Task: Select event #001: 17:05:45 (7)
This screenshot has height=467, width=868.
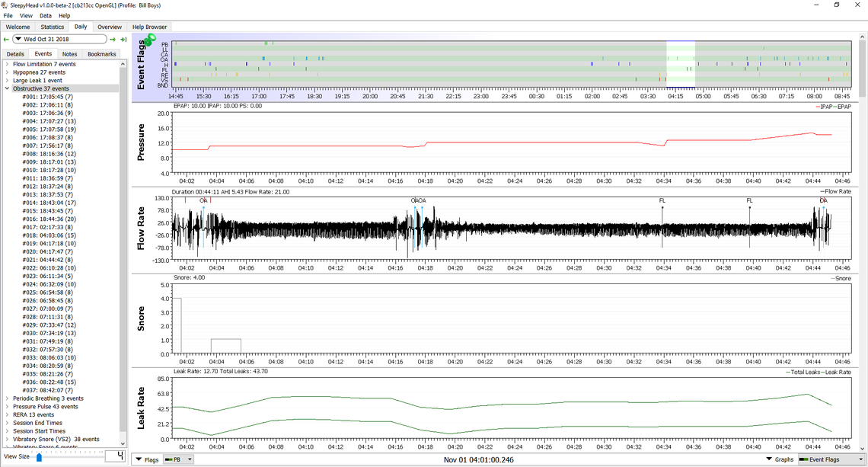Action: [x=48, y=97]
